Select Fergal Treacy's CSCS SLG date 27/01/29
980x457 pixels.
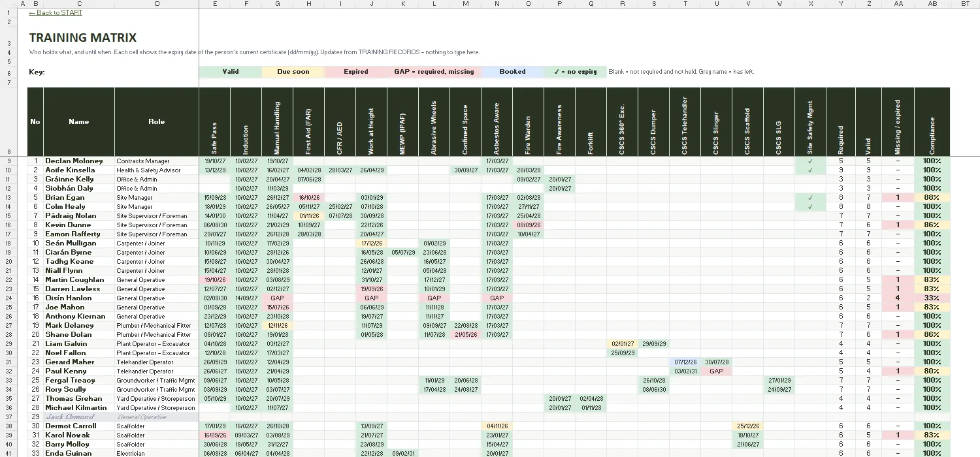tap(779, 380)
